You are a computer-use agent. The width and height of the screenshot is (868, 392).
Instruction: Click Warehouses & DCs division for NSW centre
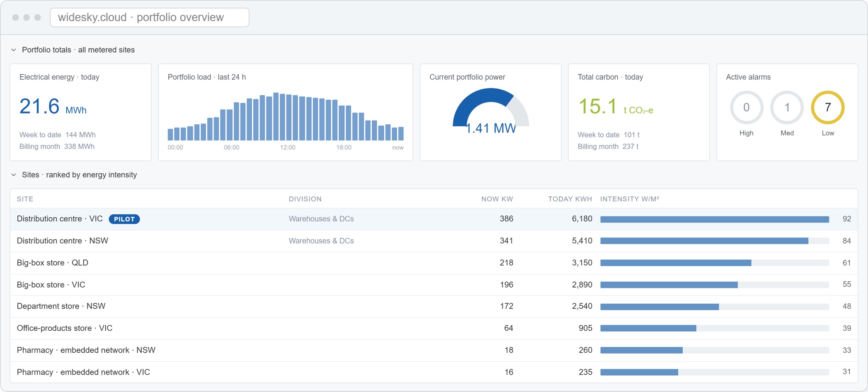tap(321, 241)
